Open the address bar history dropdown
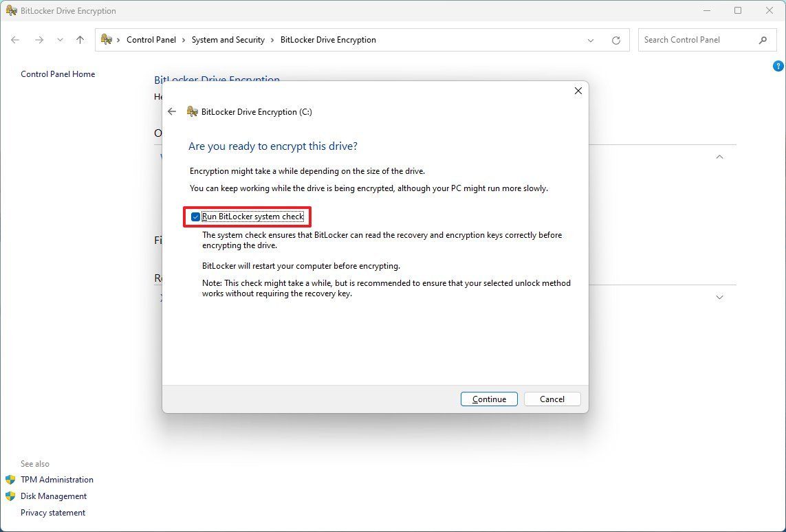786x532 pixels. point(591,40)
